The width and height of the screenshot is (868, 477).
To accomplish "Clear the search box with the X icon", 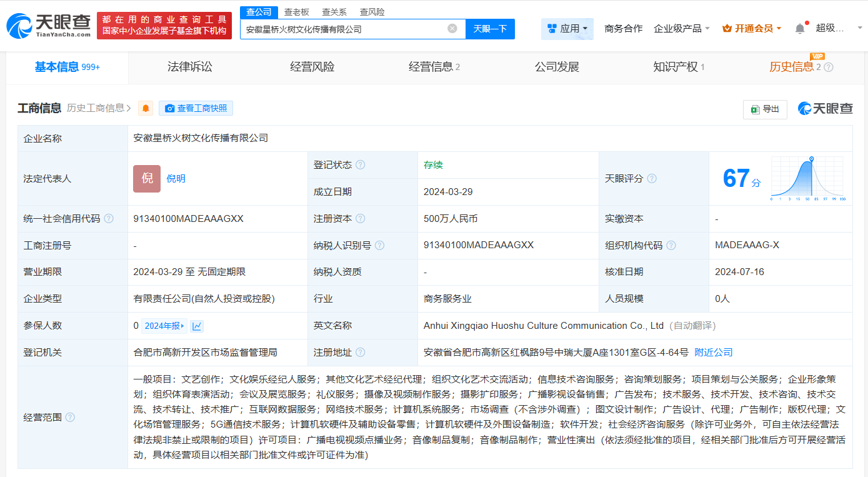I will (x=452, y=29).
